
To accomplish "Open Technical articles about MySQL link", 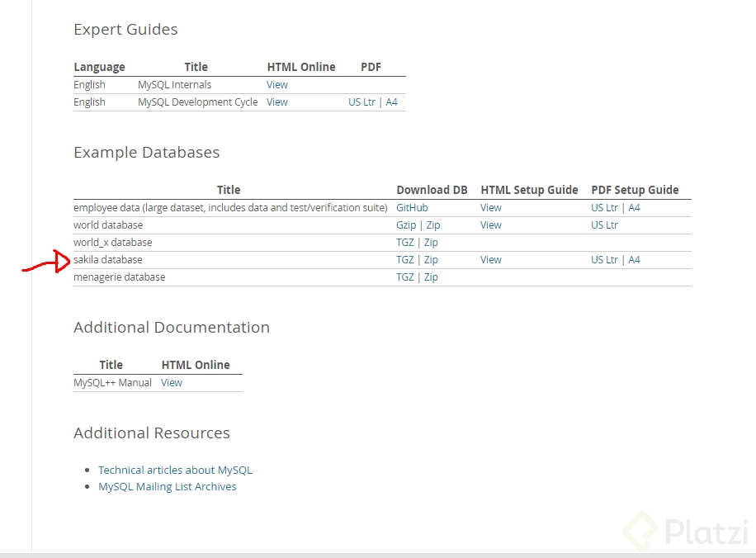I will pyautogui.click(x=175, y=471).
